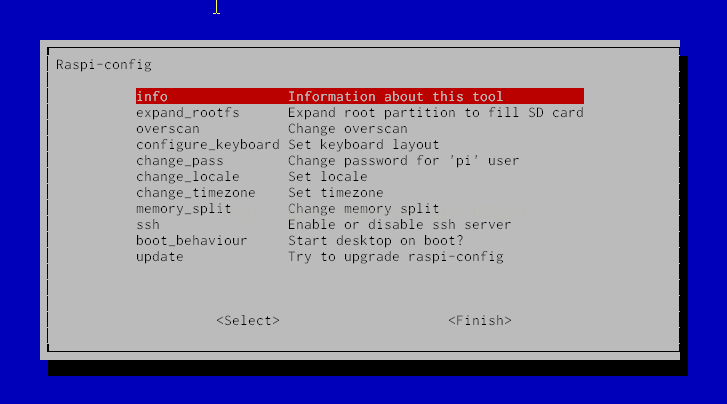The width and height of the screenshot is (727, 404).
Task: Select change_pass menu entry
Action: (x=180, y=161)
